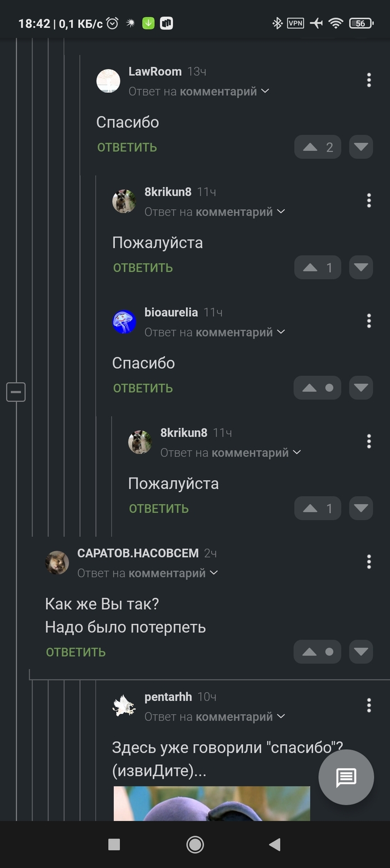Viewport: 390px width, 868px height.
Task: Downvote САРАТОВ.НАСОВСЕМ's comment
Action: coord(361,652)
